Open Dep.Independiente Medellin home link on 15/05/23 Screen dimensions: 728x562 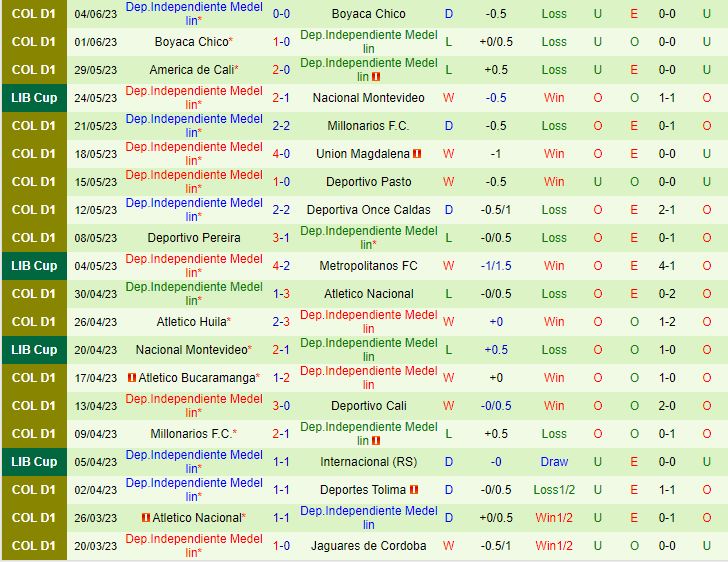(x=194, y=182)
